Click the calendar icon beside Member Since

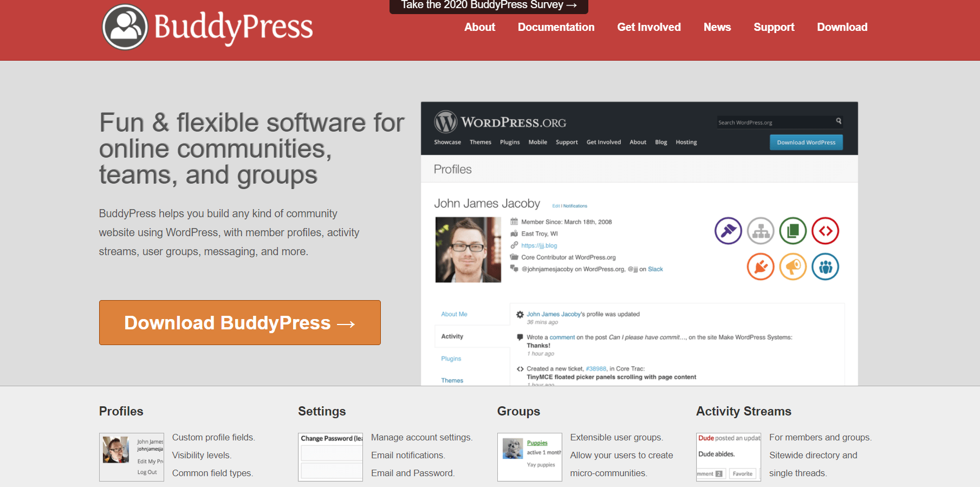pos(514,222)
